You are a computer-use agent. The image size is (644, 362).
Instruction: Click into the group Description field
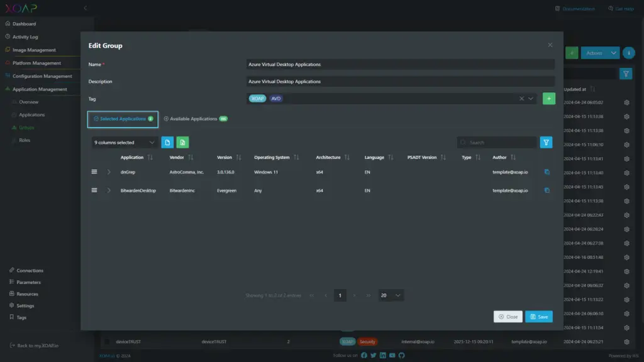[x=401, y=82]
